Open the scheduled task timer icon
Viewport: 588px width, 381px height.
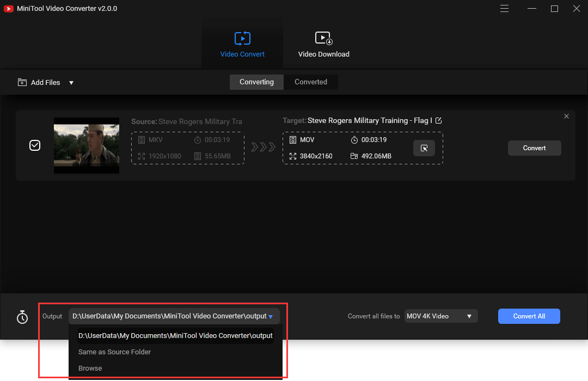pos(22,317)
